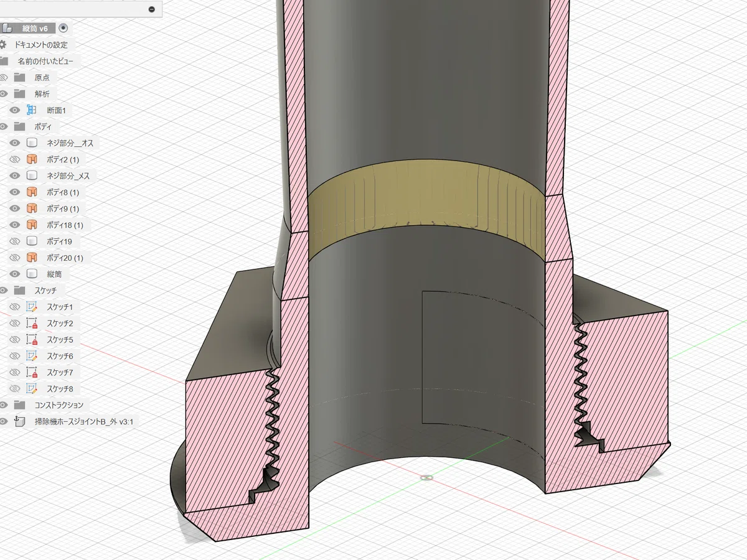The width and height of the screenshot is (747, 560).
Task: Show the hidden スケッチ6 sketch
Action: tap(16, 356)
